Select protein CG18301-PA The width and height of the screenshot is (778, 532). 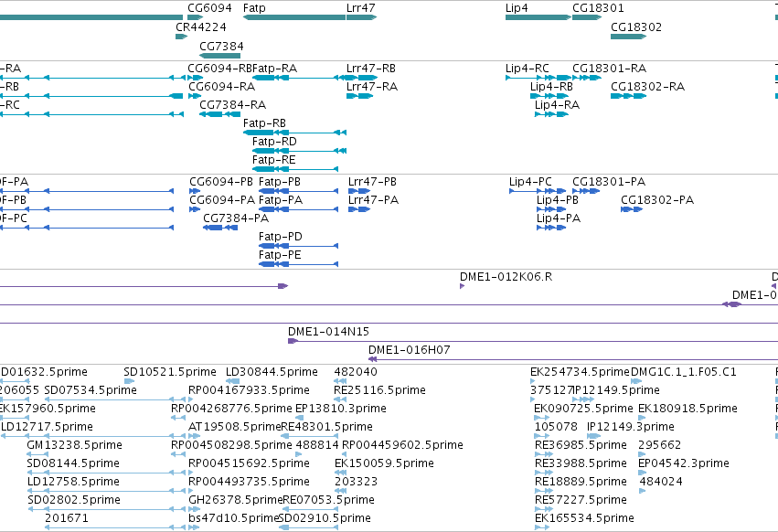click(586, 191)
